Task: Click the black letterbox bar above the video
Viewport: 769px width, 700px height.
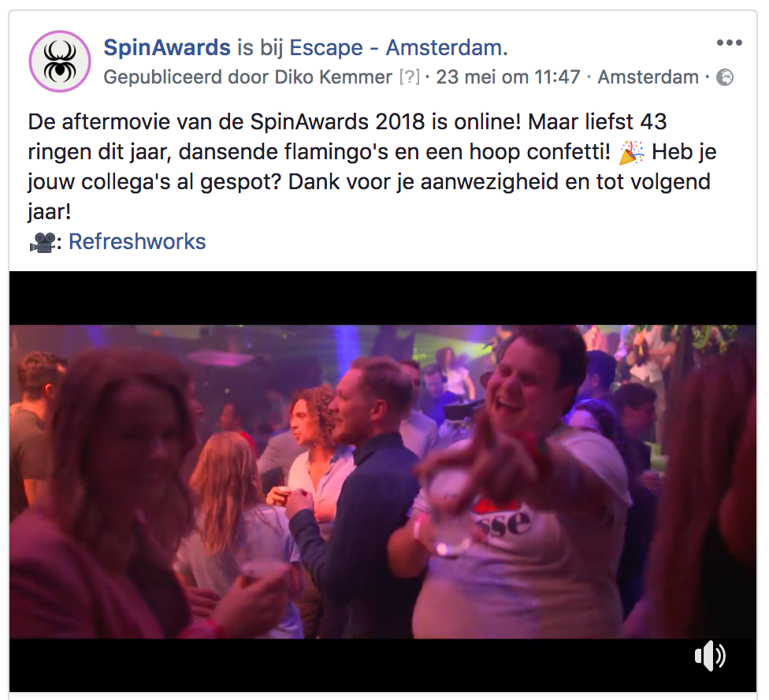Action: (383, 298)
